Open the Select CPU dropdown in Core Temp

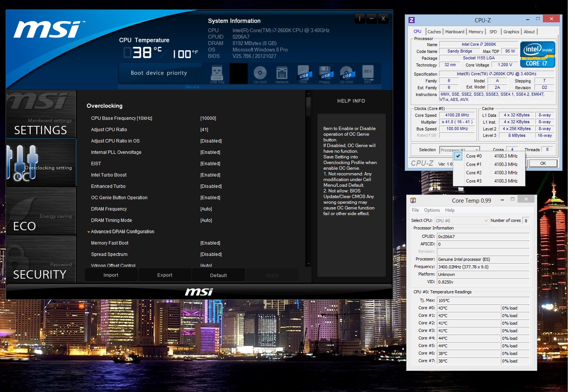(x=462, y=221)
